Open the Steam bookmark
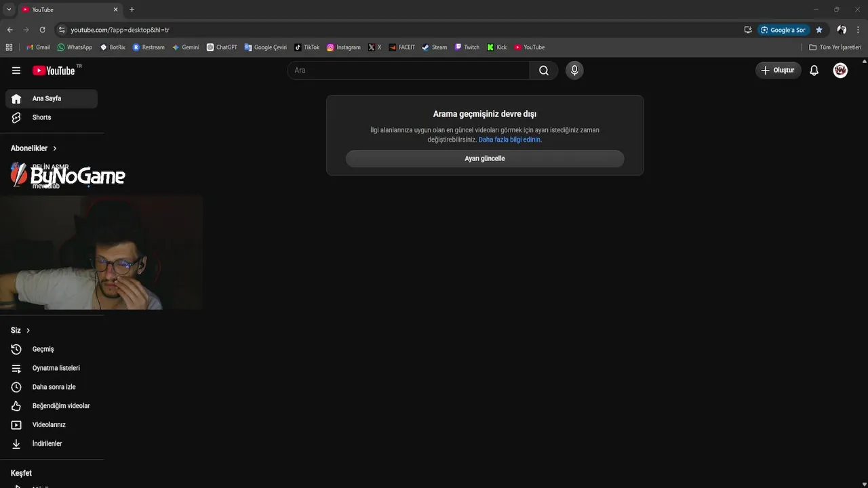The width and height of the screenshot is (868, 488). click(434, 47)
